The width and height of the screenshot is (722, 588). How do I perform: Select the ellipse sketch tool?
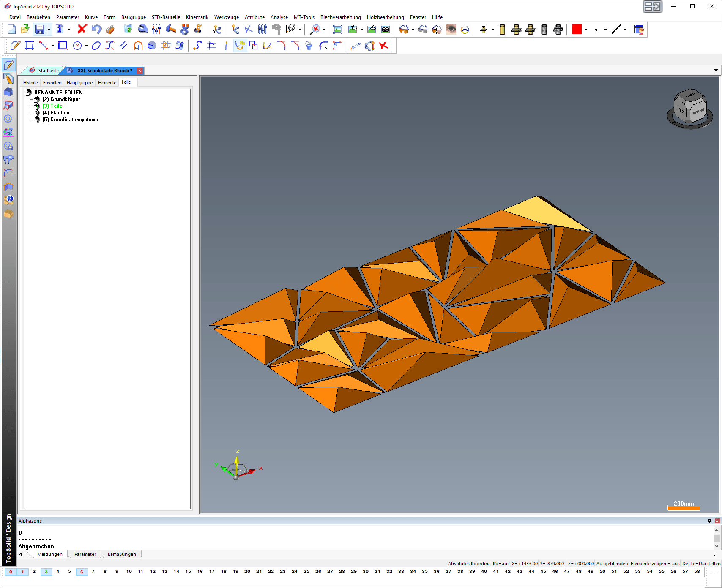coord(96,46)
